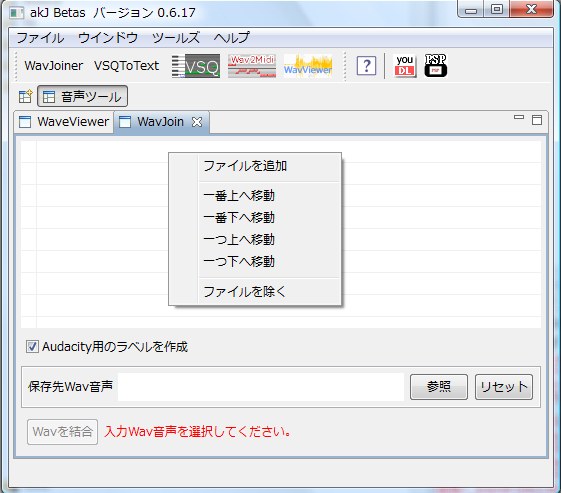The height and width of the screenshot is (493, 561).
Task: Maximize the tab panel view
Action: [x=537, y=120]
